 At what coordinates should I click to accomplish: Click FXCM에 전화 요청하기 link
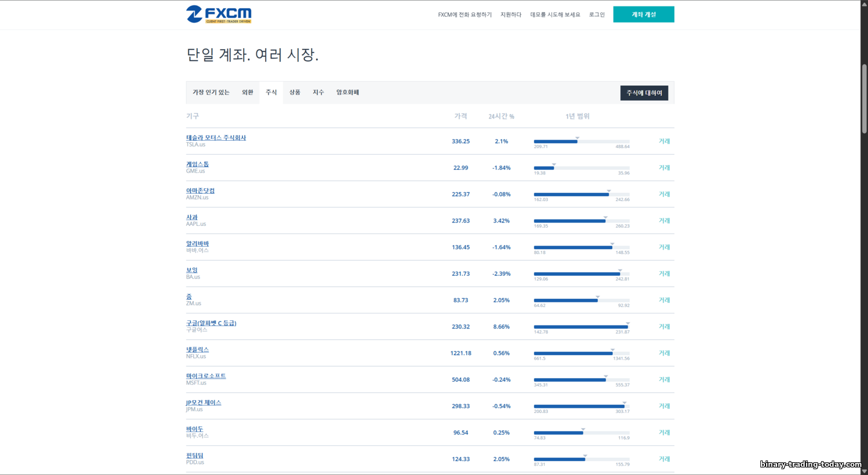click(x=465, y=14)
